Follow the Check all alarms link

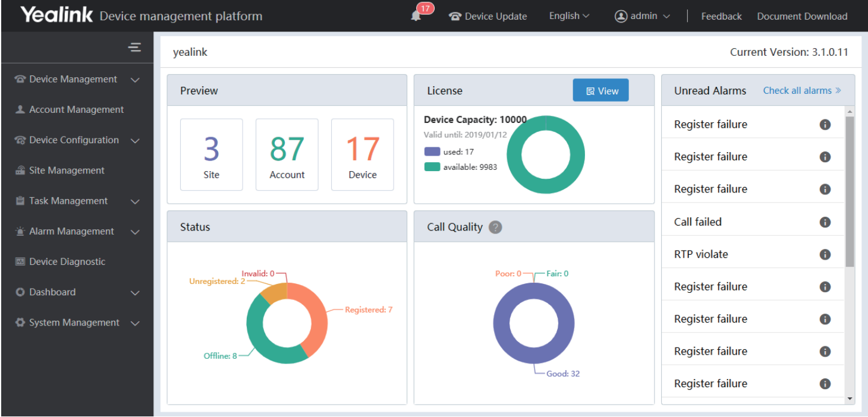click(x=802, y=90)
